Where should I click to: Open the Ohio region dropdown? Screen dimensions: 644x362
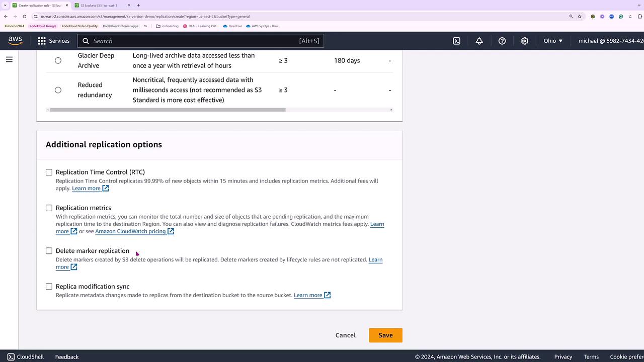pos(553,41)
